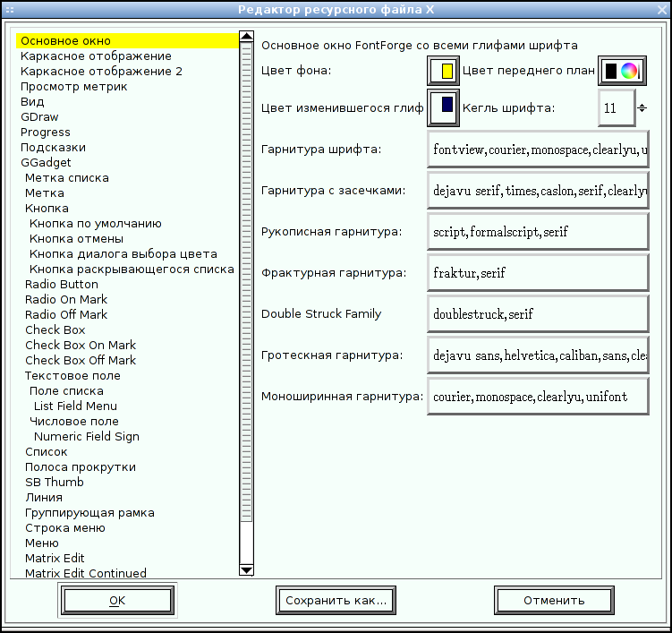Open the changed glyph color swatch
This screenshot has height=633, width=672.
[x=443, y=107]
